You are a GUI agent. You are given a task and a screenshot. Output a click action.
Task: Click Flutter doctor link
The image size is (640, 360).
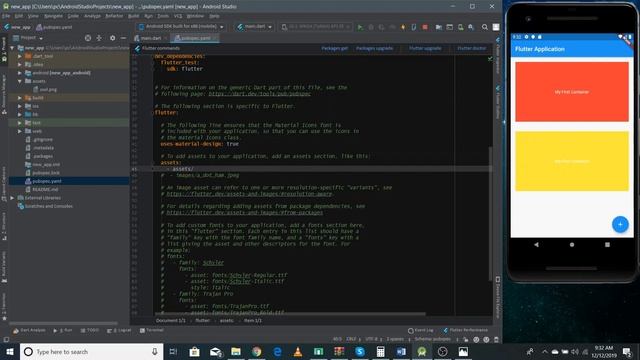471,48
